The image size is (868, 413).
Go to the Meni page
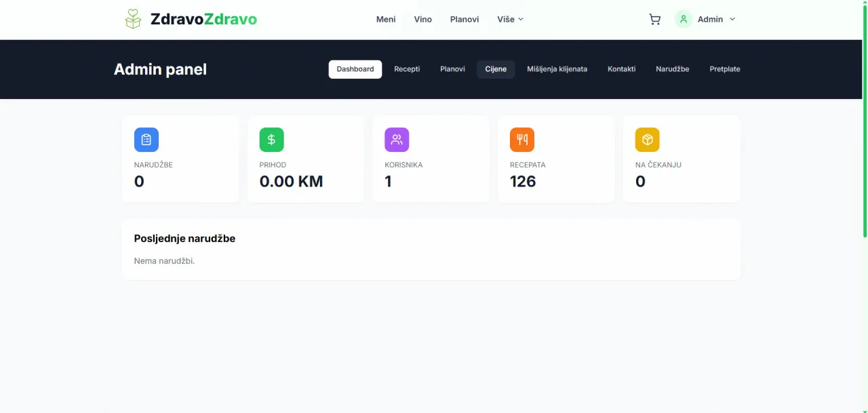tap(386, 19)
